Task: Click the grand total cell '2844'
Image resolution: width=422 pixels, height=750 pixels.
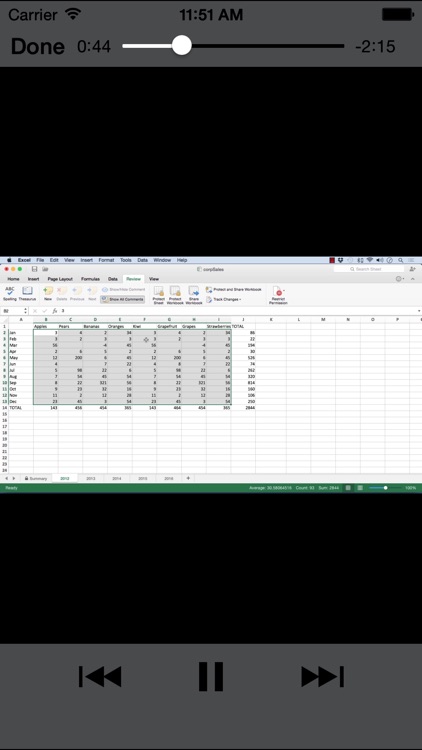Action: (x=243, y=408)
